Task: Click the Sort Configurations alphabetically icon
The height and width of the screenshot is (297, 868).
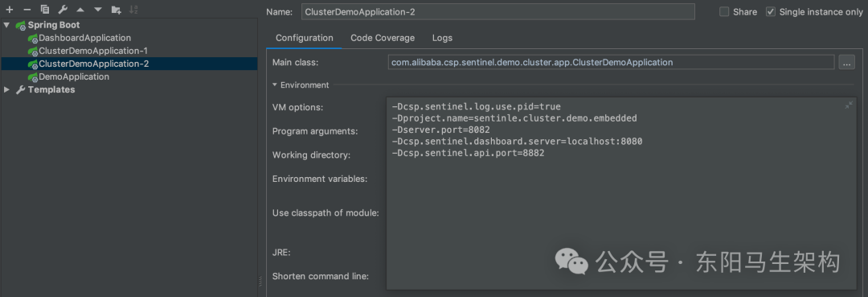Action: point(133,10)
